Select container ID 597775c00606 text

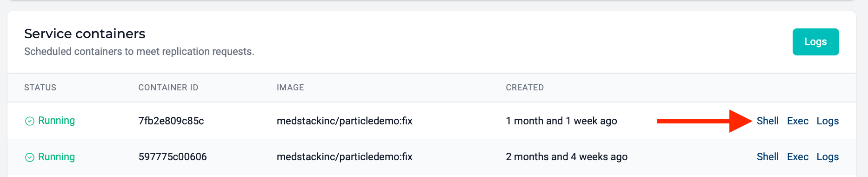tap(173, 157)
